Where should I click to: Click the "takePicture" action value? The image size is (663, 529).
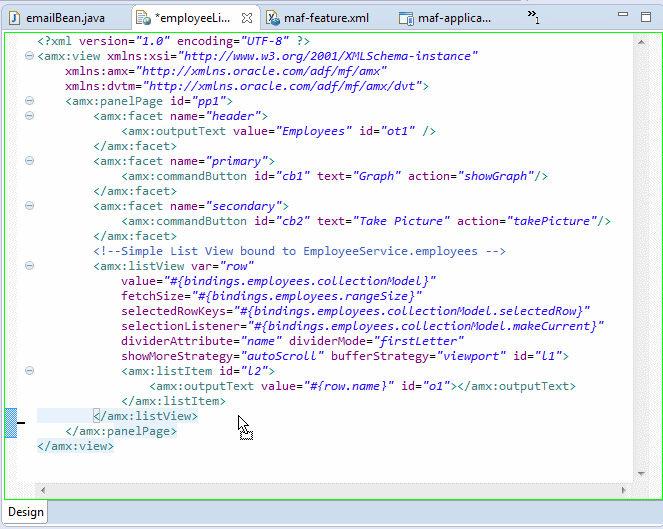point(551,221)
